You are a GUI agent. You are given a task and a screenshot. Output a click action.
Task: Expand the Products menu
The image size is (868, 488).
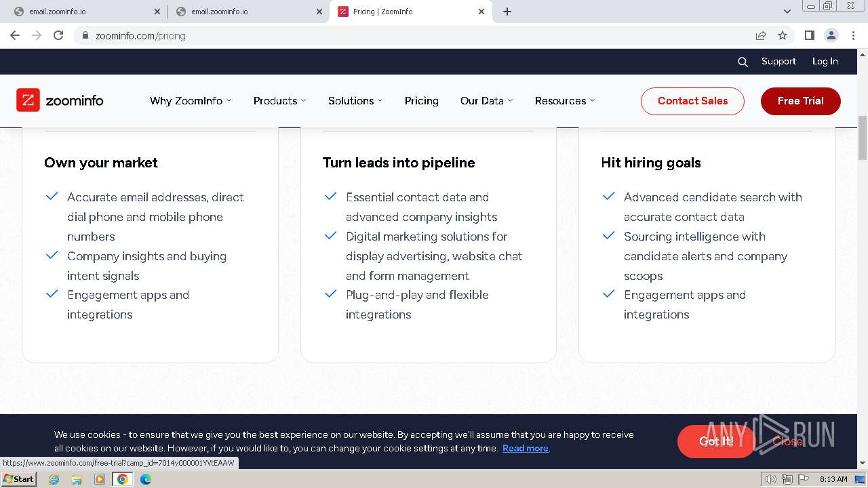coord(279,100)
